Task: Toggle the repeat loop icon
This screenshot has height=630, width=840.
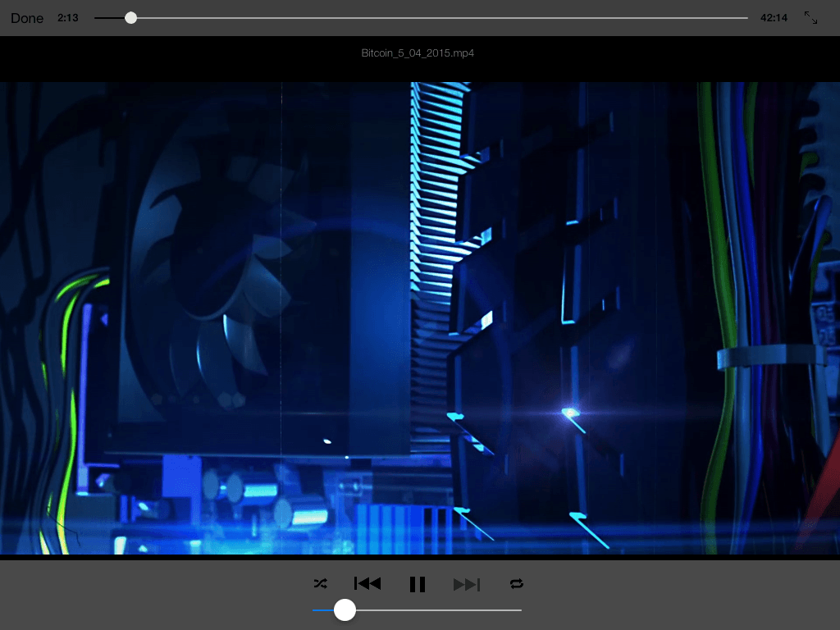Action: coord(516,584)
